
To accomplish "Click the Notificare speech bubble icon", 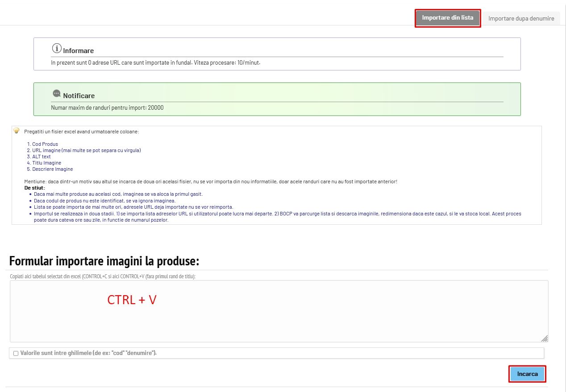I will pyautogui.click(x=57, y=94).
